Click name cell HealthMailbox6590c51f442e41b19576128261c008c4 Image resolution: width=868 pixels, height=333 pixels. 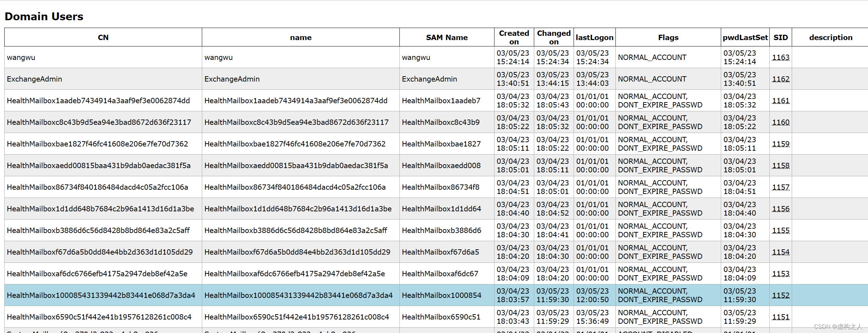point(301,317)
